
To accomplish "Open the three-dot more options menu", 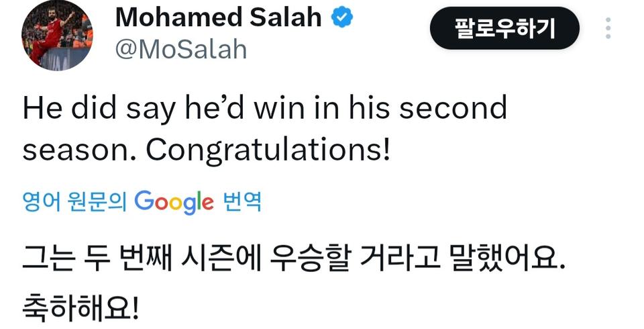I will (x=608, y=29).
